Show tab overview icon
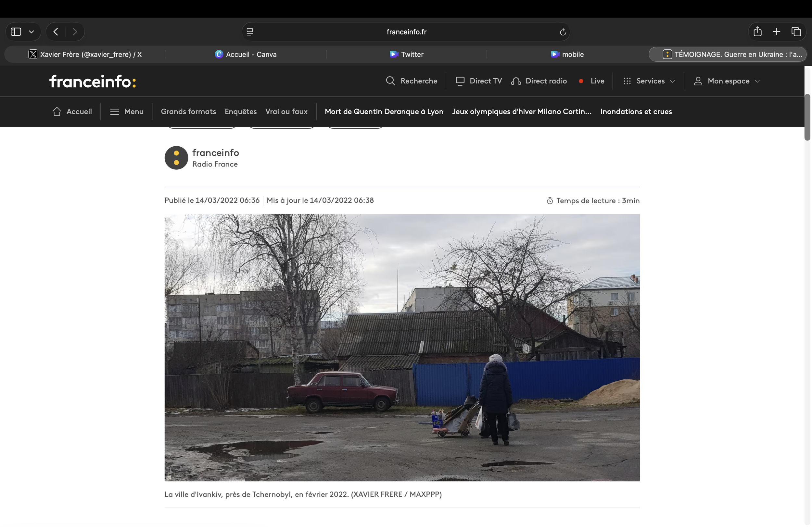The height and width of the screenshot is (527, 812). click(796, 32)
